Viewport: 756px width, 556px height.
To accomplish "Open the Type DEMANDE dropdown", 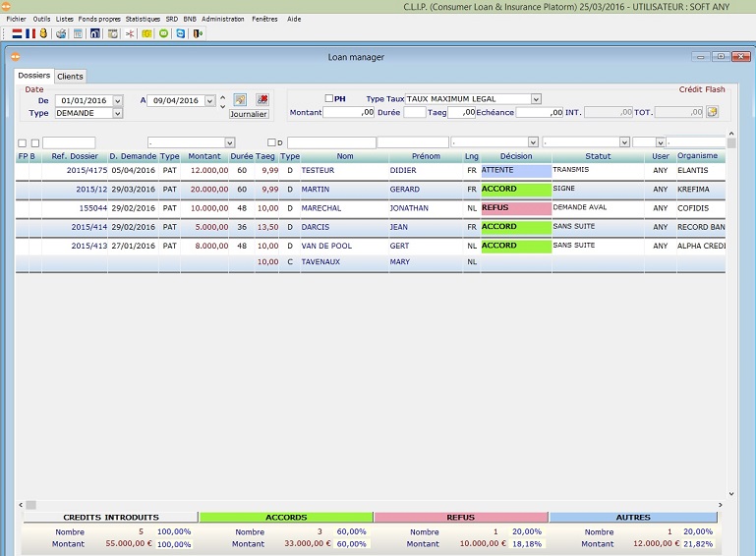I will coord(117,114).
